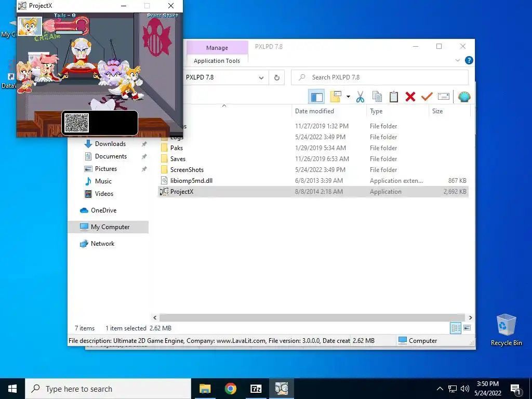
Task: Copy the selected file using toolbar icon
Action: tap(377, 97)
